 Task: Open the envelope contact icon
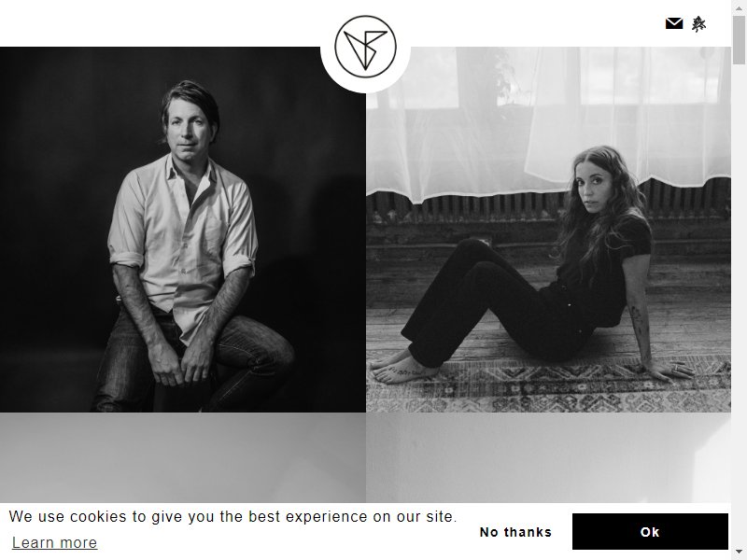click(x=674, y=23)
